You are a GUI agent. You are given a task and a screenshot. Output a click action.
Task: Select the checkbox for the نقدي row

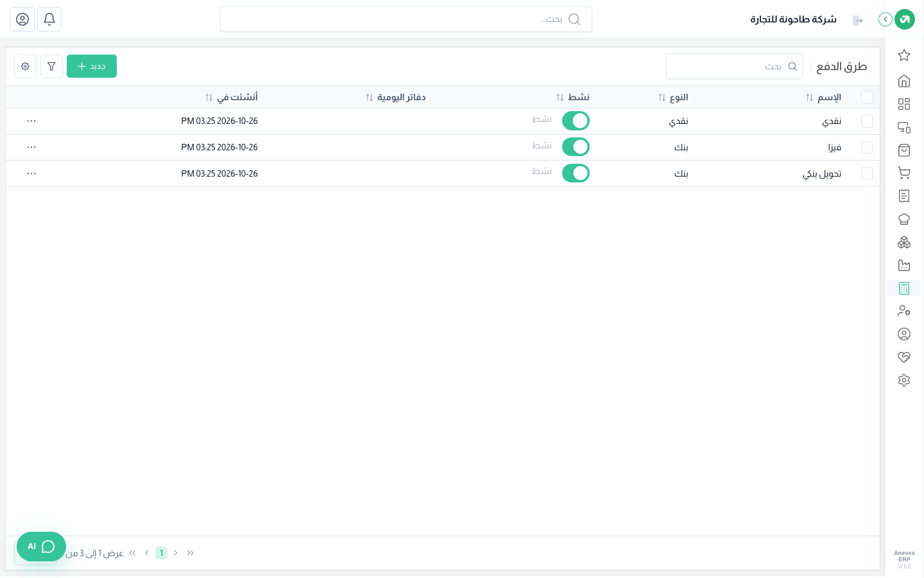pyautogui.click(x=868, y=121)
